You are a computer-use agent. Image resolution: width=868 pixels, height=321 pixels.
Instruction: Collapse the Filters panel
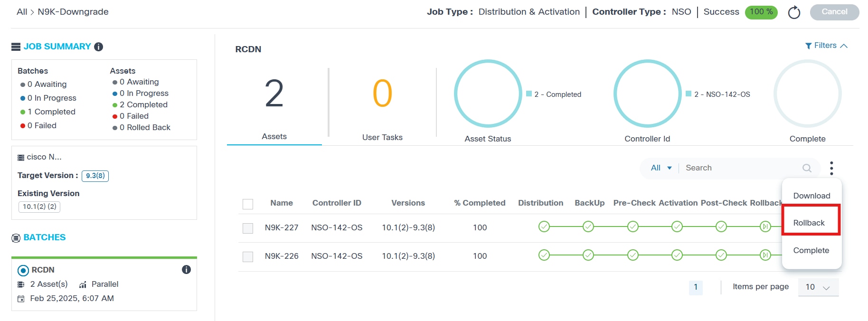pos(826,46)
